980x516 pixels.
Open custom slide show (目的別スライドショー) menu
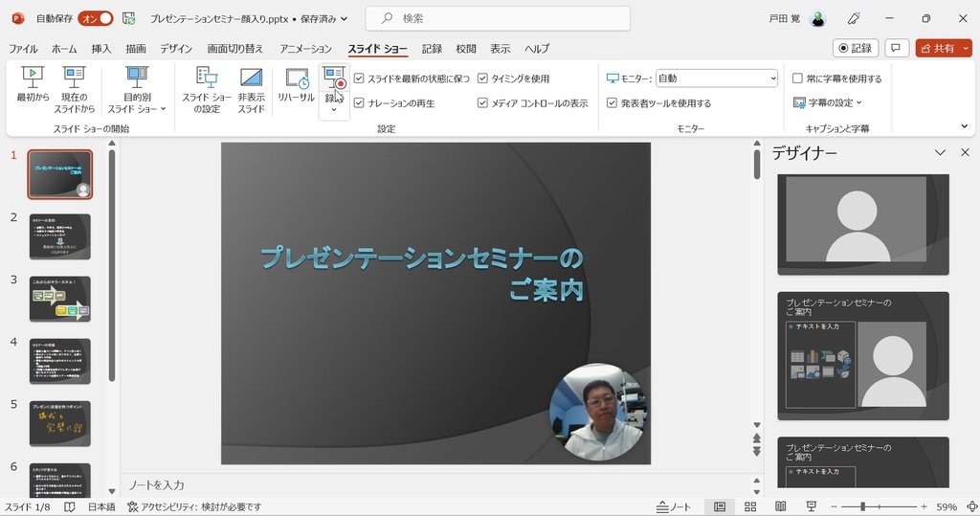pyautogui.click(x=137, y=90)
